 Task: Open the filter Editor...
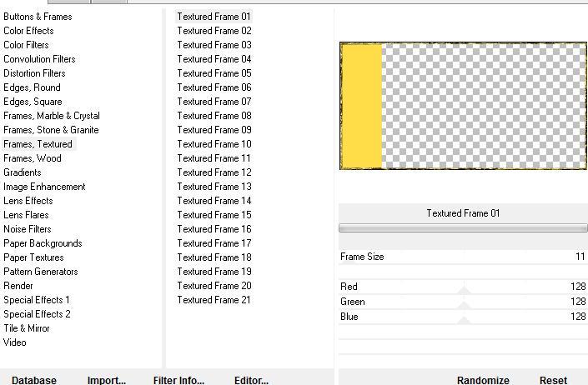click(251, 380)
